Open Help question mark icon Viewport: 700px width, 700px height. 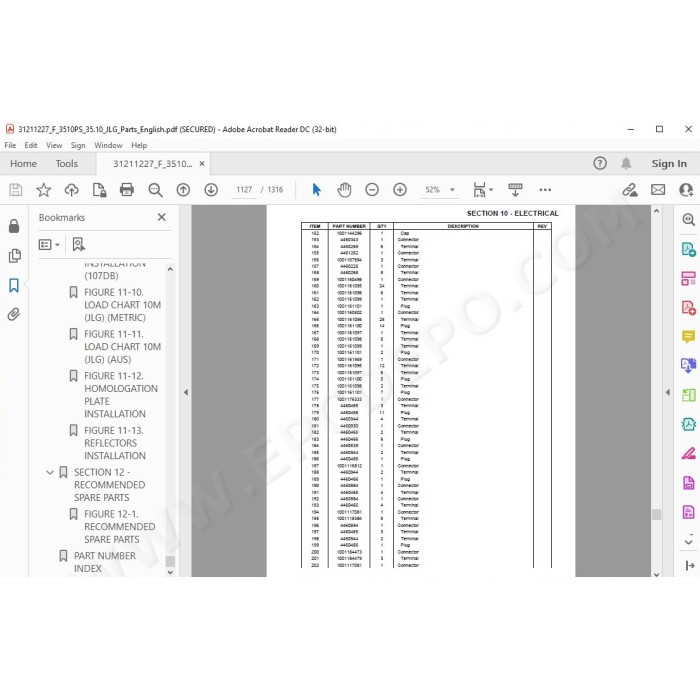click(x=600, y=163)
